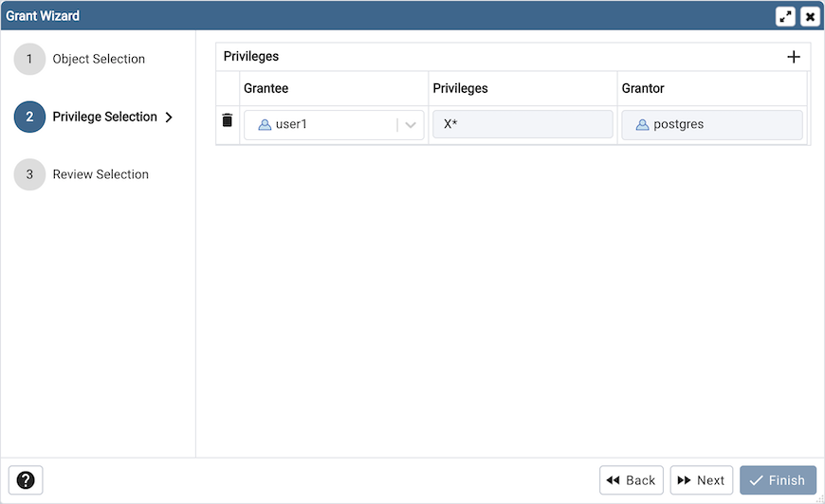Select the Review Selection step
Image resolution: width=825 pixels, height=504 pixels.
101,174
